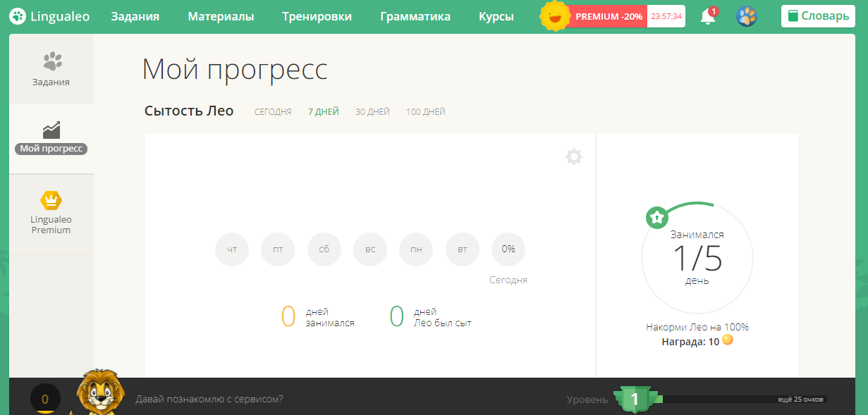Open the chart settings gear icon
868x415 pixels.
[574, 156]
